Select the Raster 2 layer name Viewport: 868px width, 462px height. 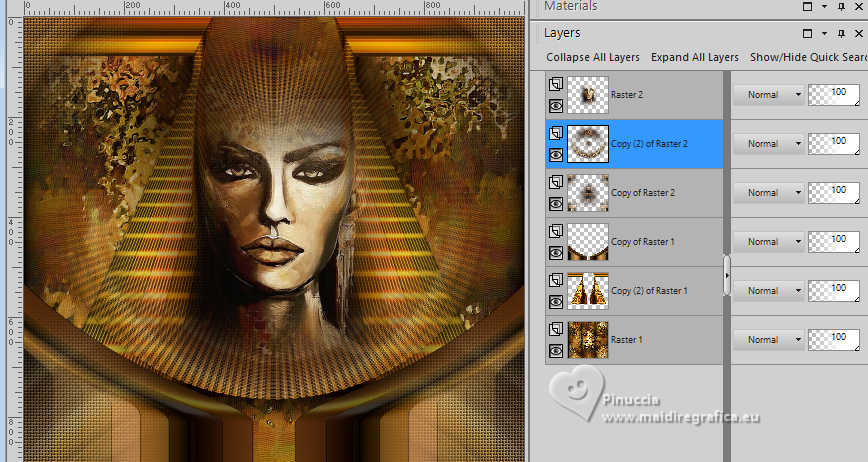click(x=627, y=95)
